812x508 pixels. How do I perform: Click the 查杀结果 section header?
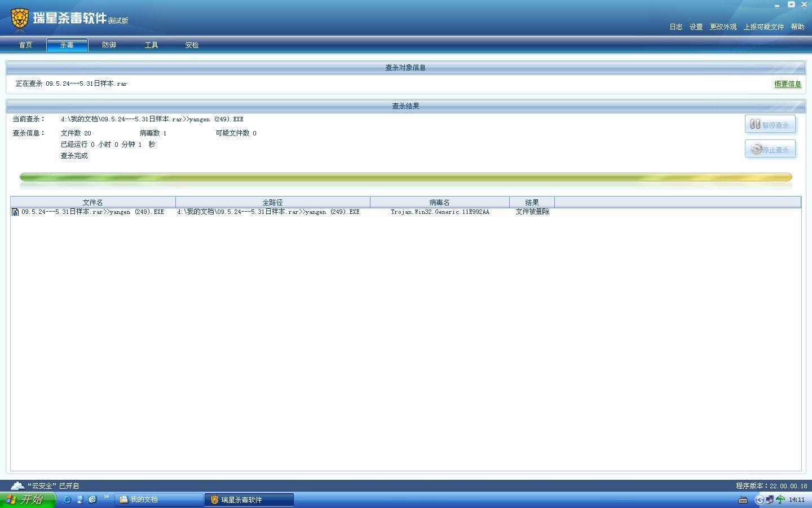point(405,106)
